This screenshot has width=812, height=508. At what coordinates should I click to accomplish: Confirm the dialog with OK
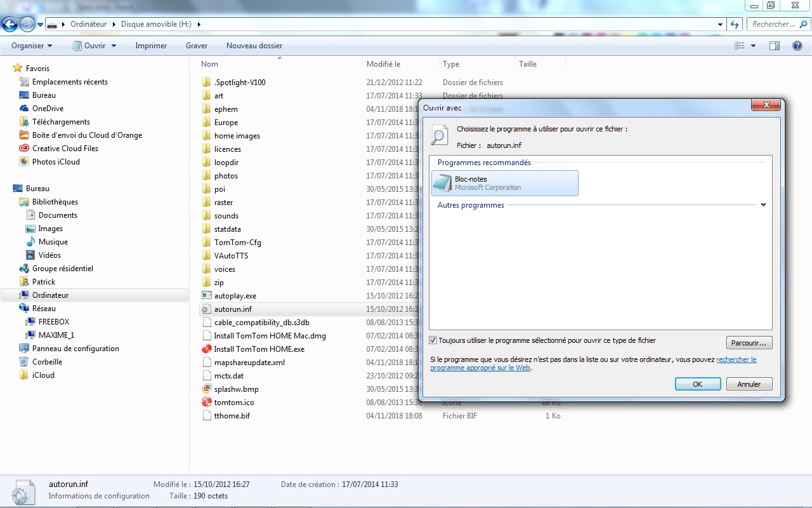click(698, 384)
